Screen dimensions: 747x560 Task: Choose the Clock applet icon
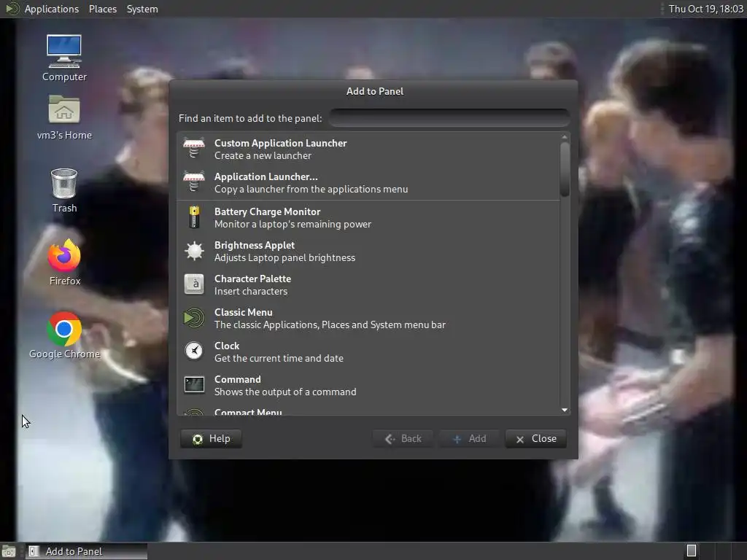pos(194,351)
